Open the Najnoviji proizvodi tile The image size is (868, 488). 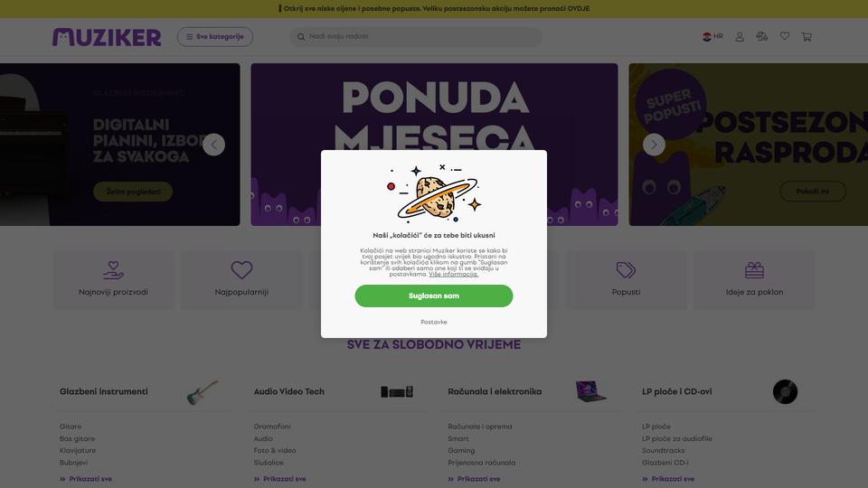(x=113, y=279)
